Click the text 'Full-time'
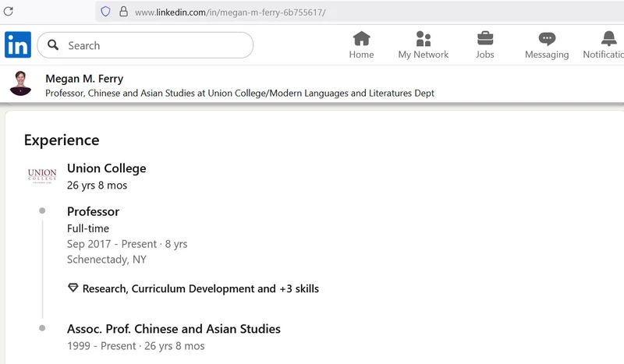 coord(88,228)
